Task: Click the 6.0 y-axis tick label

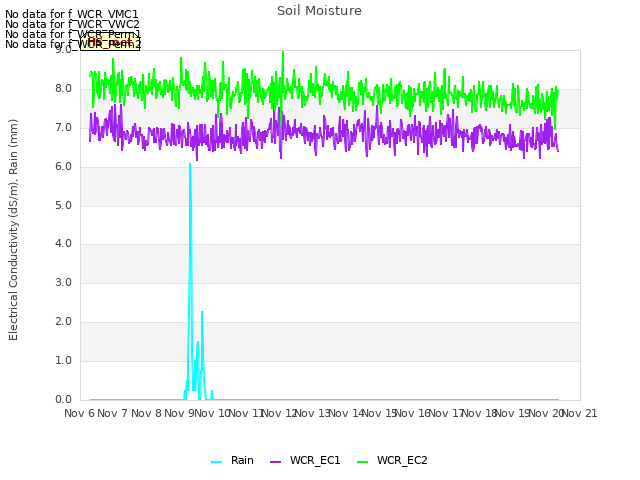Action: click(63, 167)
